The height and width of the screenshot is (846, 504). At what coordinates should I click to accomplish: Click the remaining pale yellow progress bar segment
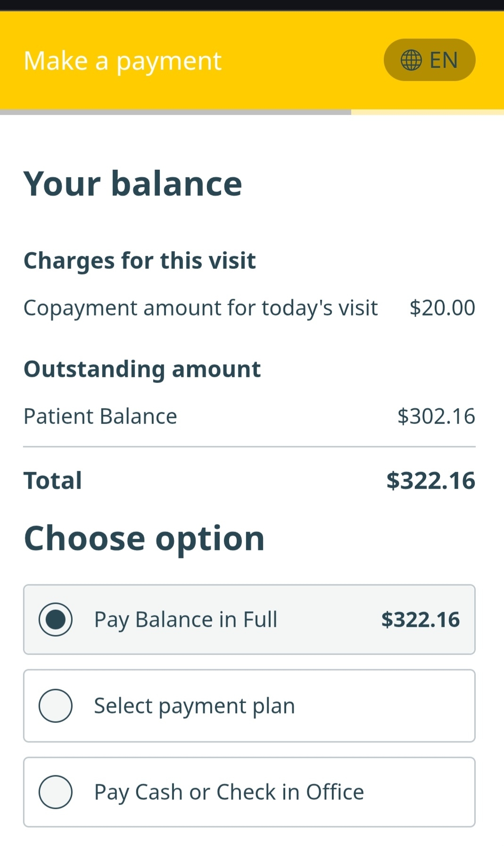[x=427, y=112]
